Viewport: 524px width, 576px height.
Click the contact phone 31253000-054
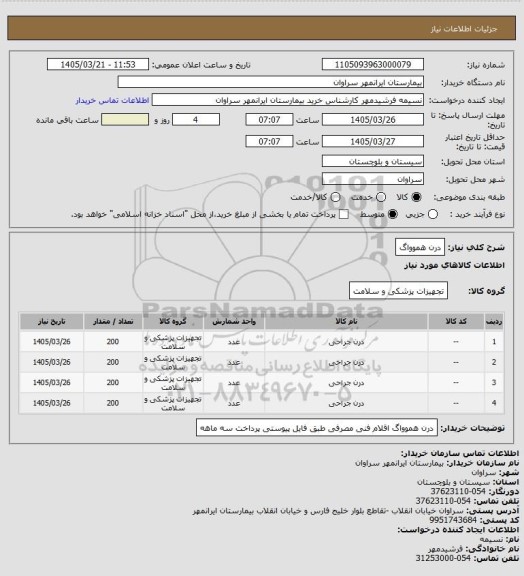click(443, 558)
